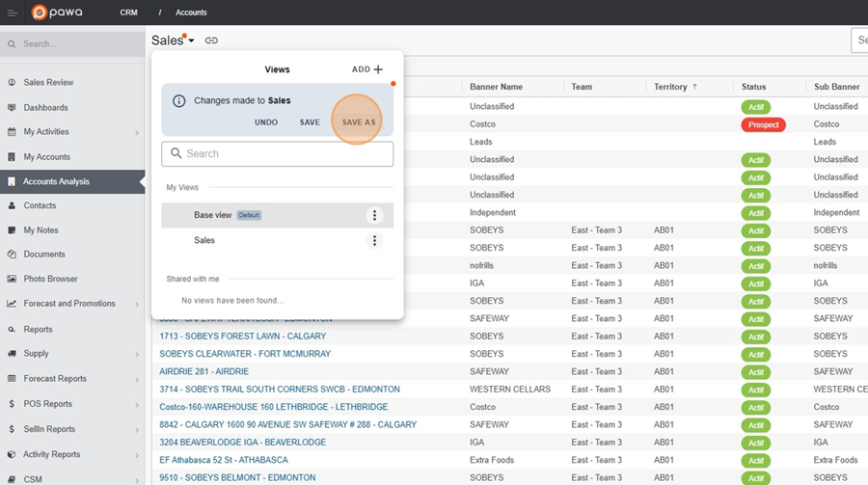The height and width of the screenshot is (485, 868).
Task: Open AIRDRIE 281 - AIRDRIE account link
Action: point(203,371)
